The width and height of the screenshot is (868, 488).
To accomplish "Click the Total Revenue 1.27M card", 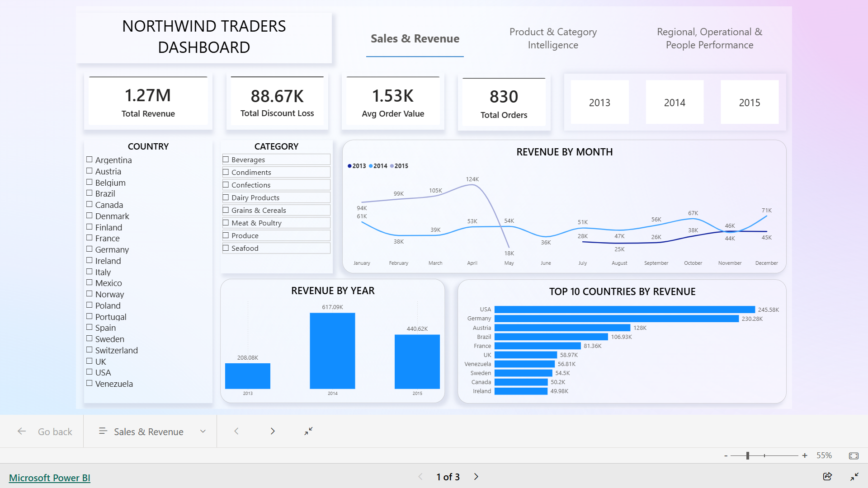I will point(148,102).
